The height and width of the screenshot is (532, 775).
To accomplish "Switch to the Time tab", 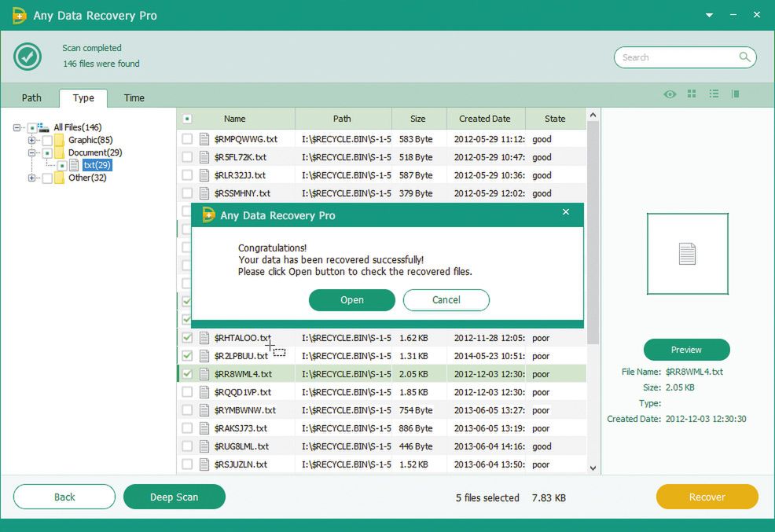I will tap(134, 98).
